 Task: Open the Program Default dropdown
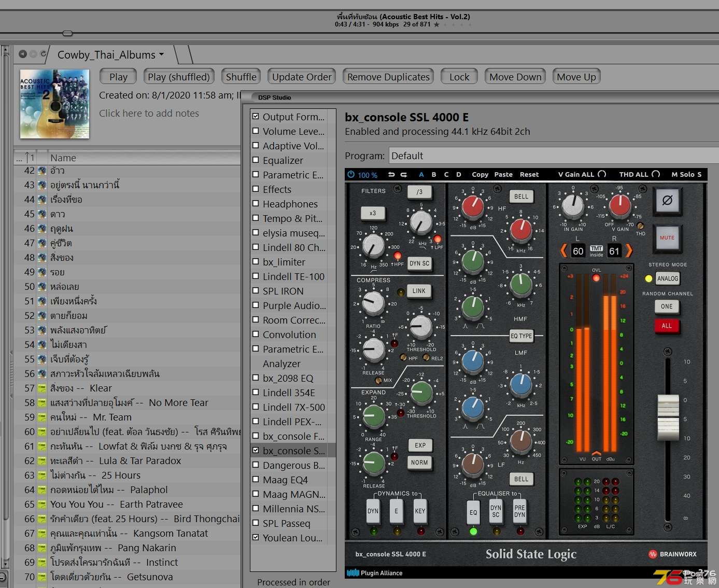553,156
